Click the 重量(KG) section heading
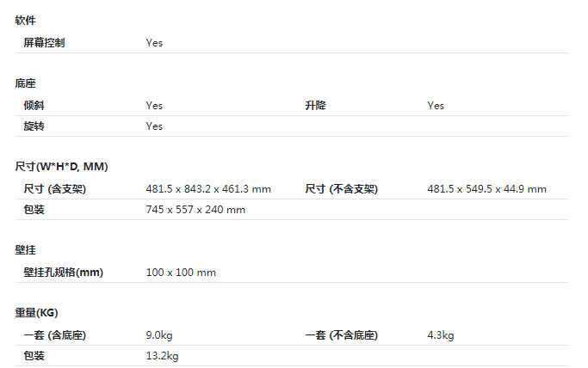 click(36, 313)
